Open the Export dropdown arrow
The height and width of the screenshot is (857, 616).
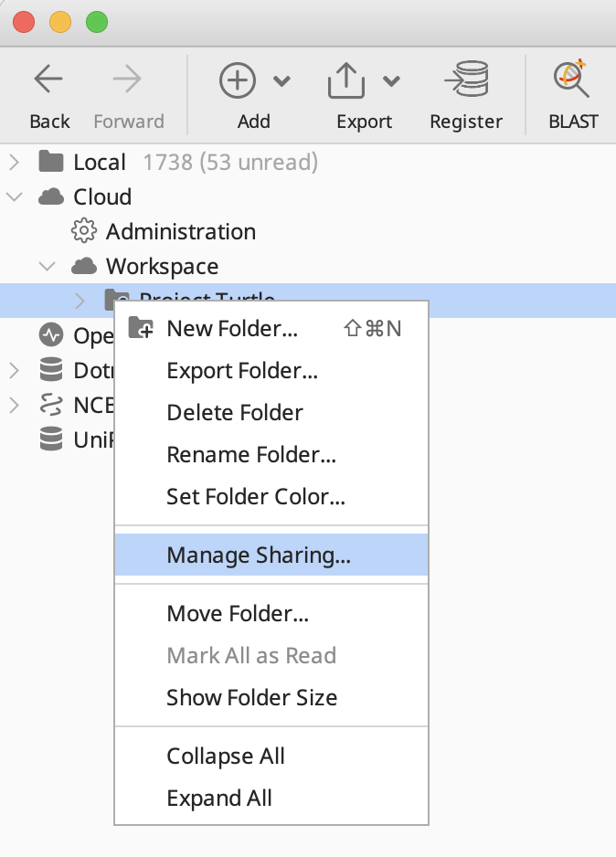(391, 81)
